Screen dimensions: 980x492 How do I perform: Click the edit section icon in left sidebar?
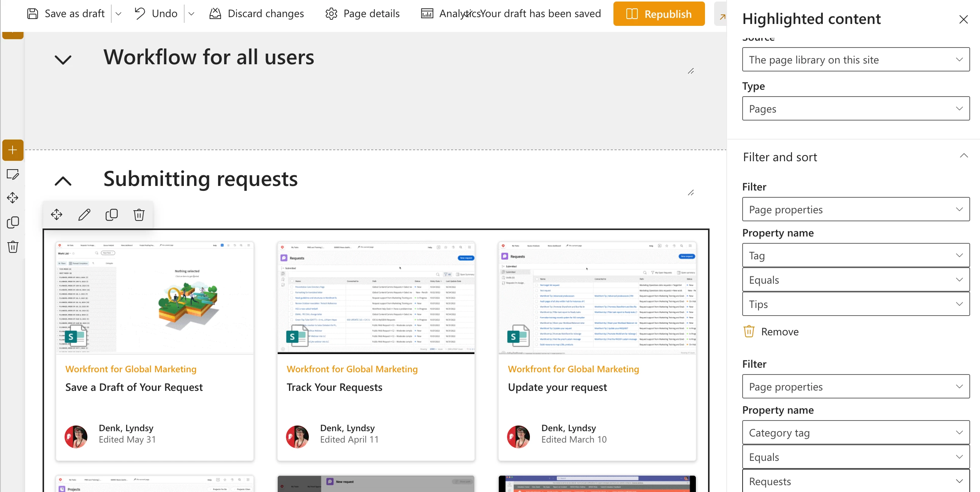13,175
